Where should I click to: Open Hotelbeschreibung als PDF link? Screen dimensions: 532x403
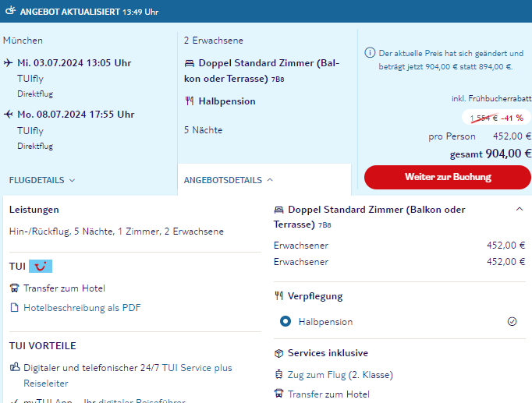click(x=82, y=308)
